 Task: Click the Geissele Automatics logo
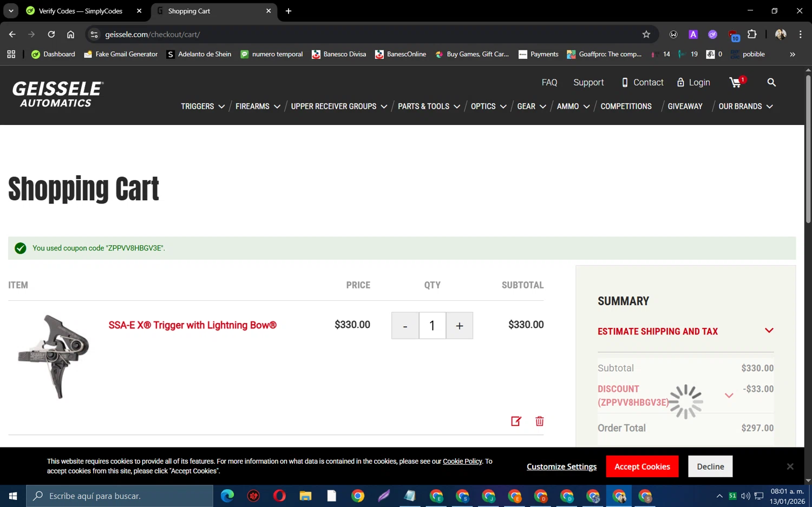tap(57, 95)
